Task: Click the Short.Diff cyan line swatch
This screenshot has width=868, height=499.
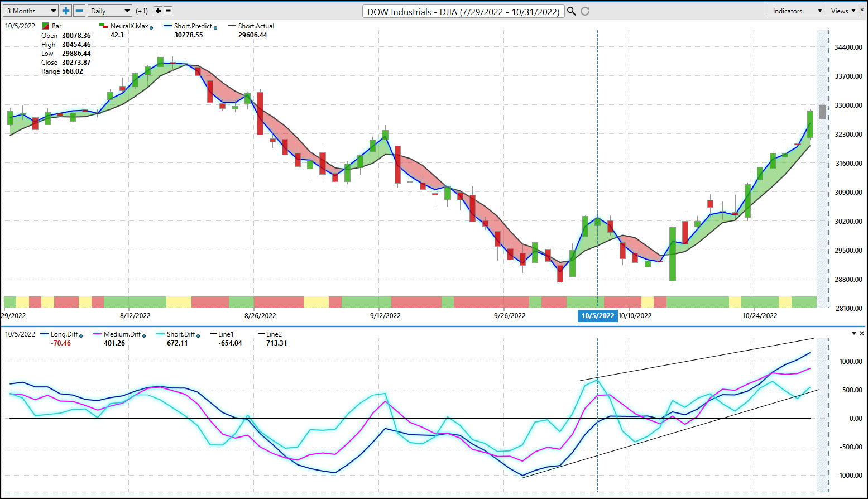Action: tap(160, 334)
